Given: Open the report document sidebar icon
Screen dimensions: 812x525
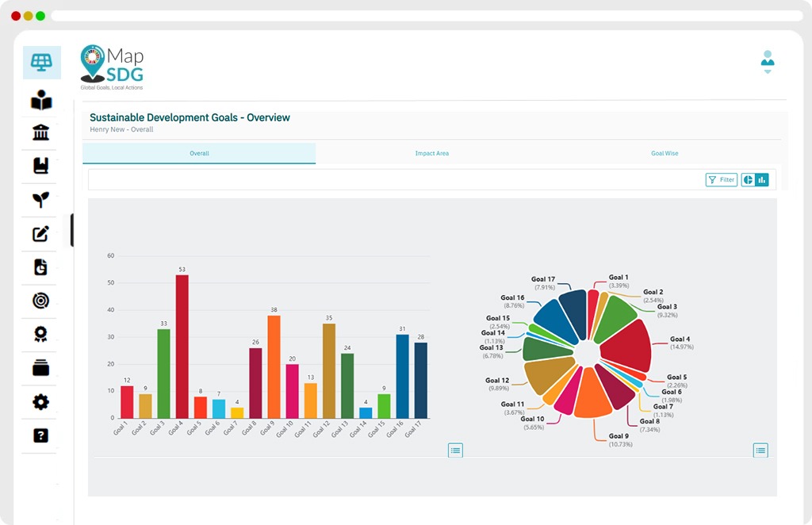Looking at the screenshot, I should (x=41, y=267).
